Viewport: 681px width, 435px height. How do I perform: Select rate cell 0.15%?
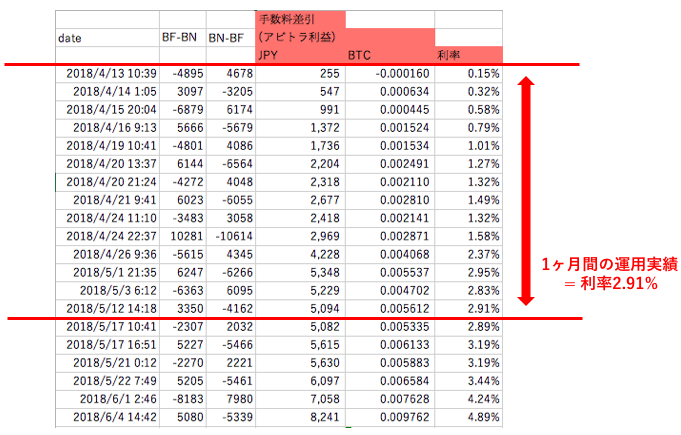click(x=469, y=74)
